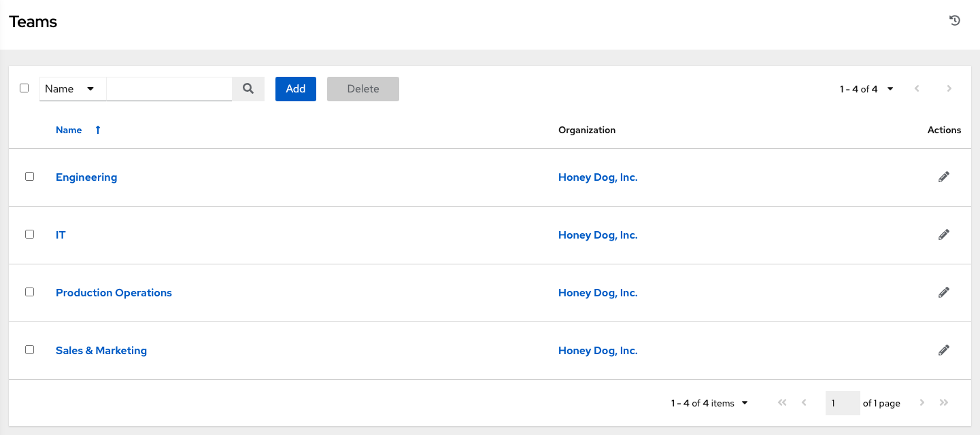Image resolution: width=980 pixels, height=435 pixels.
Task: Edit the Sales & Marketing team via pencil icon
Action: point(943,350)
